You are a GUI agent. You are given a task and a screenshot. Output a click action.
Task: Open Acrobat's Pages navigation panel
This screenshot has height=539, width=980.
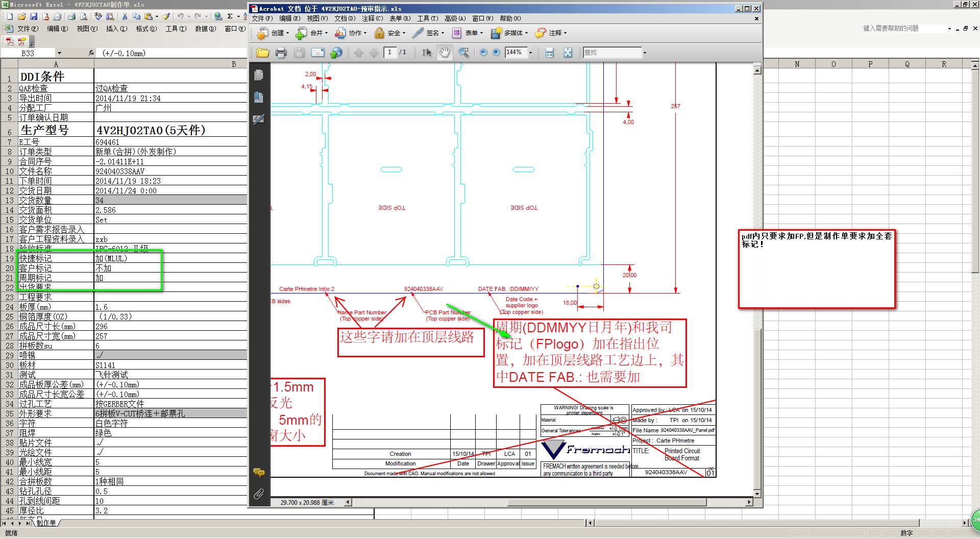pyautogui.click(x=259, y=75)
